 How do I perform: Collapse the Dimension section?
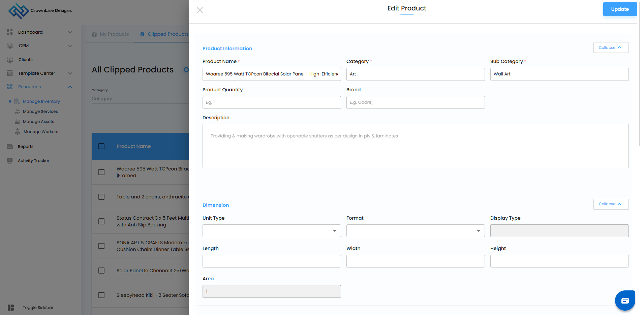click(611, 204)
